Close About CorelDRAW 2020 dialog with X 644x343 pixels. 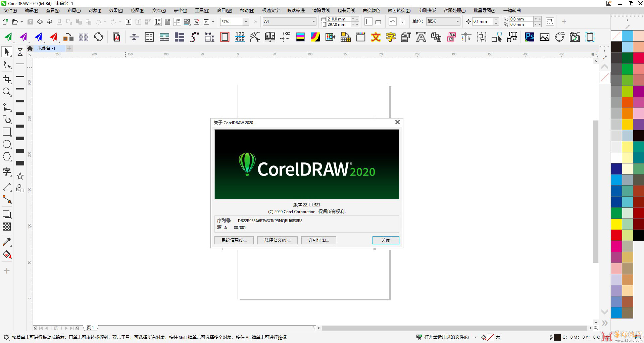[397, 122]
